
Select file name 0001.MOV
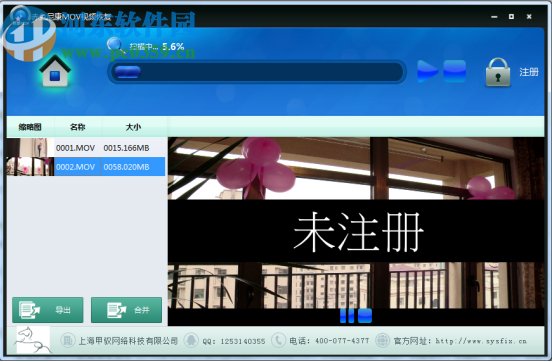[75, 148]
